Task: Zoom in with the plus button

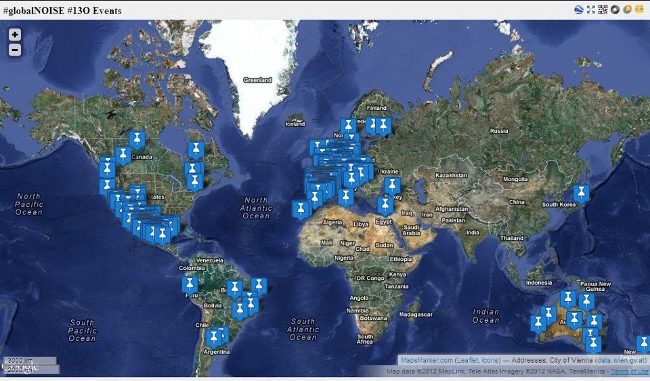Action: pos(15,35)
